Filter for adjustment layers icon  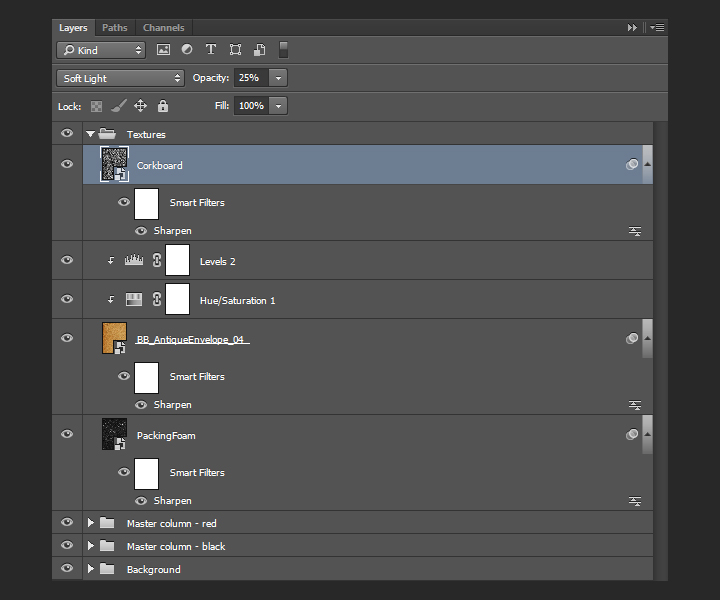(x=187, y=50)
